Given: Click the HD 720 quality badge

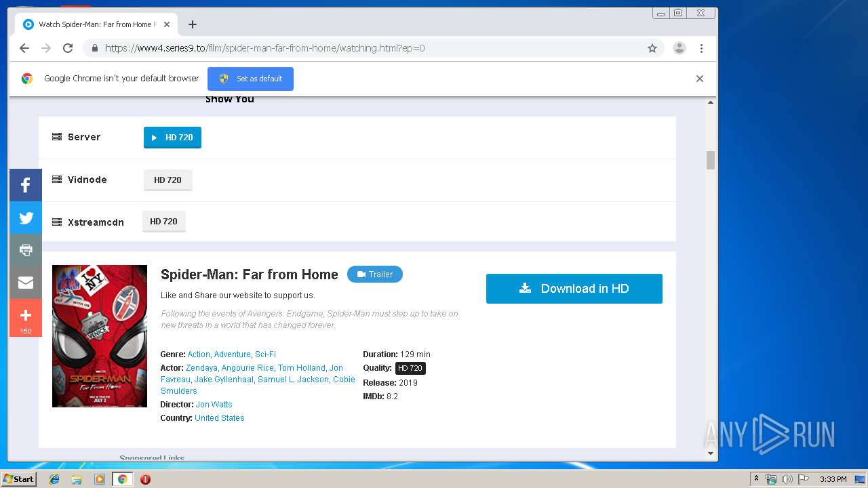Looking at the screenshot, I should click(410, 368).
